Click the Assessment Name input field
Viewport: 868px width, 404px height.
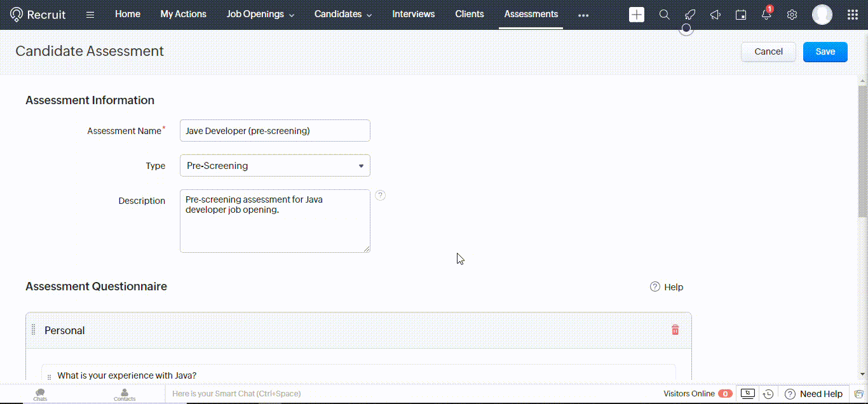(275, 131)
